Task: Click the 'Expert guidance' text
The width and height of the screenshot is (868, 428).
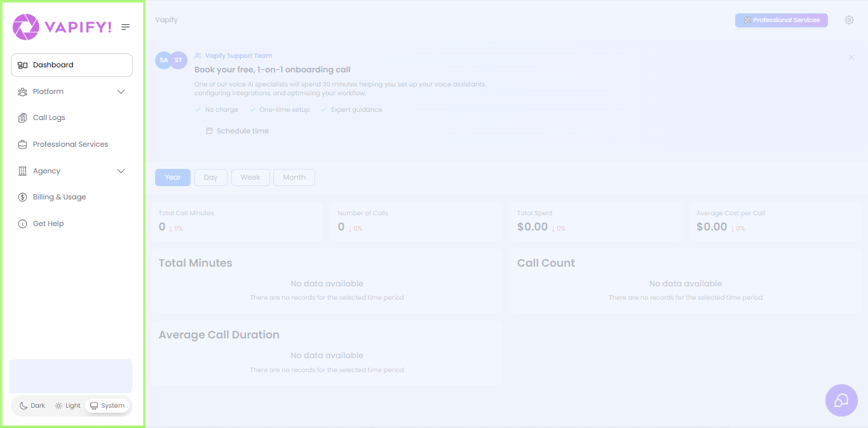Action: pyautogui.click(x=356, y=110)
